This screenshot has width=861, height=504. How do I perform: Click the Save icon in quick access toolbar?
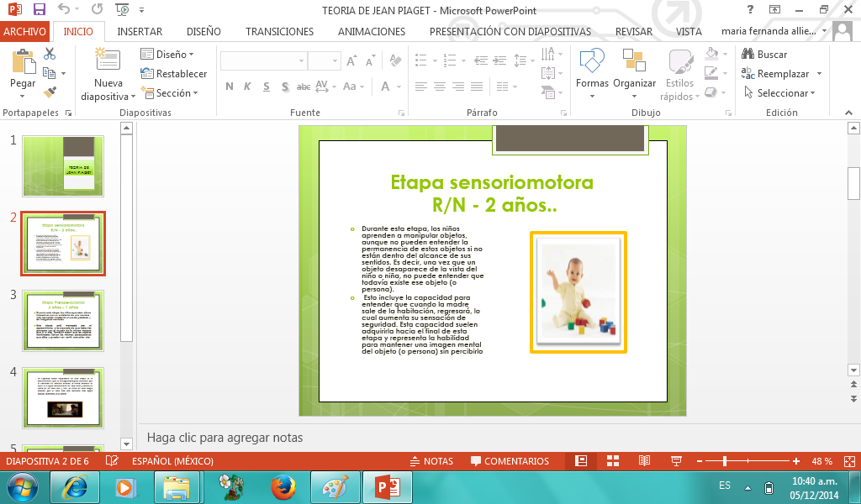[39, 10]
